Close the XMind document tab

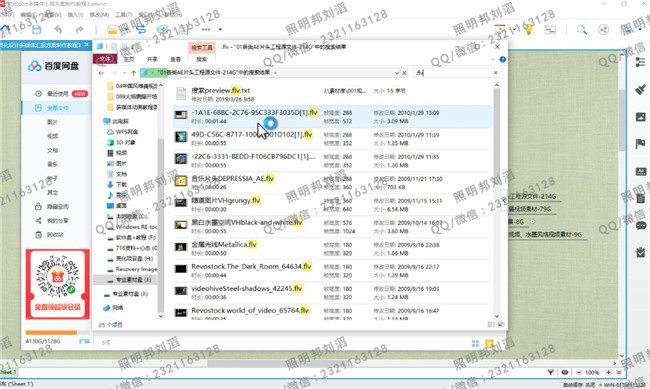click(x=86, y=45)
